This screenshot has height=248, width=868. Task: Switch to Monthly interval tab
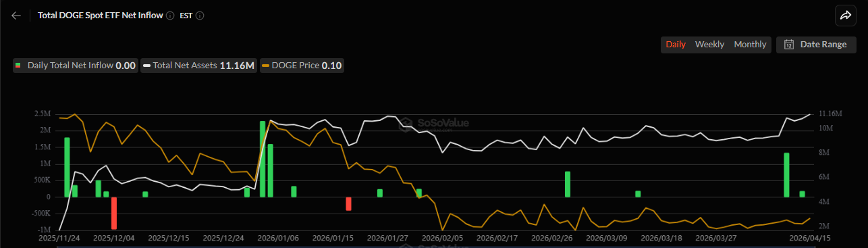[750, 45]
